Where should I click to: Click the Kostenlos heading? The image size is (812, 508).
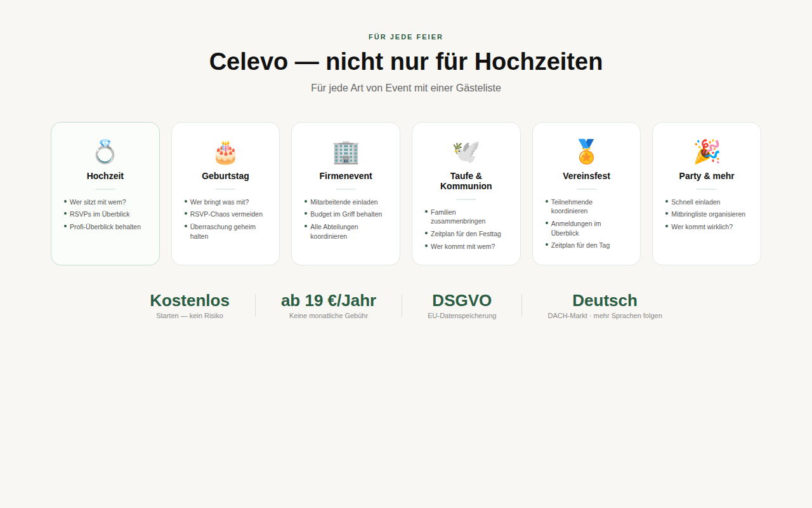pyautogui.click(x=189, y=300)
